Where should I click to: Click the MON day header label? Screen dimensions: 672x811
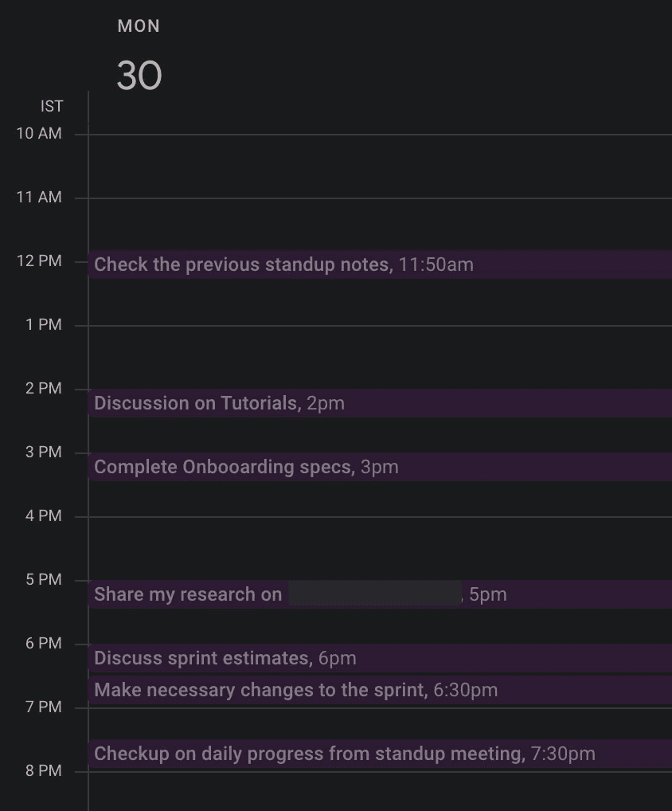click(138, 25)
